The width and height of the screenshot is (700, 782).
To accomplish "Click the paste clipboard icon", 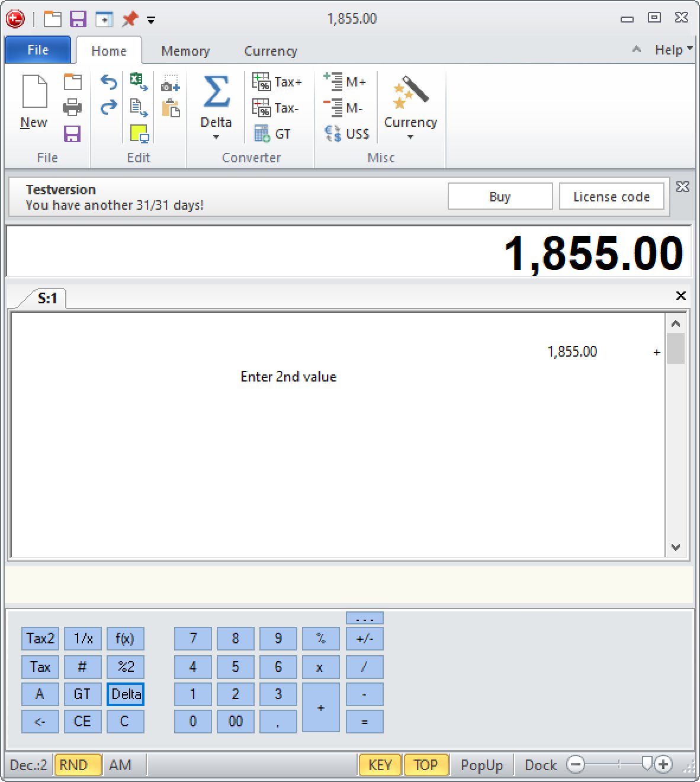I will click(x=171, y=108).
